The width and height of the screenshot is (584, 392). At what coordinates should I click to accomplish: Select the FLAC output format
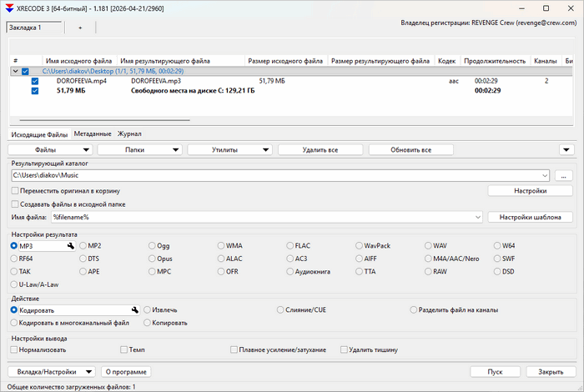click(290, 246)
